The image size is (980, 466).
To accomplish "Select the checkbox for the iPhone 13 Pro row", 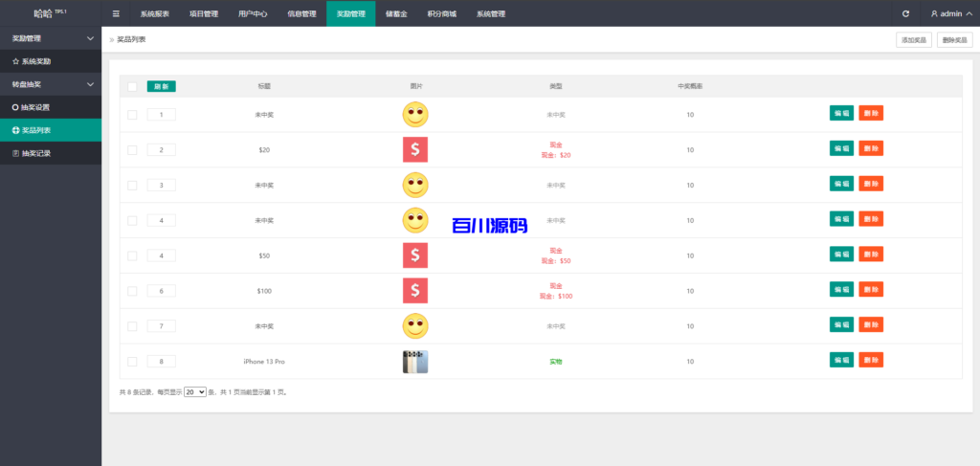I will [132, 361].
